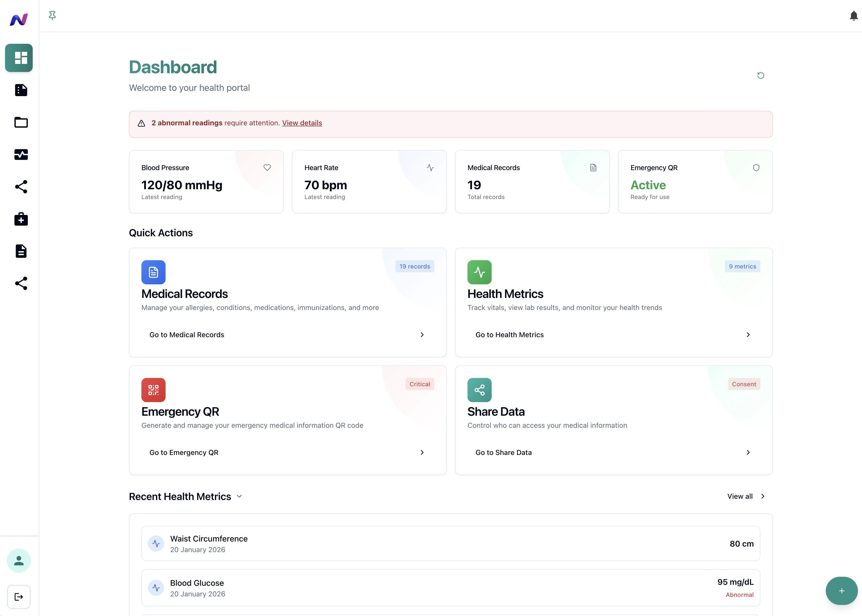Screen dimensions: 862x616
Task: Click the logout icon in sidebar
Action: coord(19,597)
